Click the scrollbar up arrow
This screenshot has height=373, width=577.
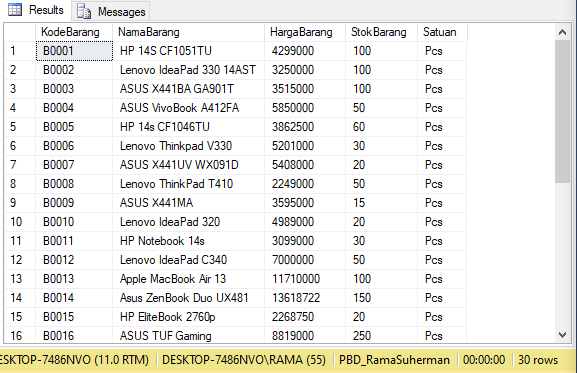562,32
